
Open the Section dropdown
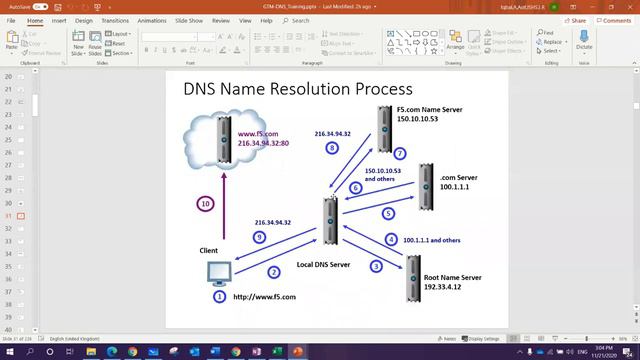tap(119, 53)
